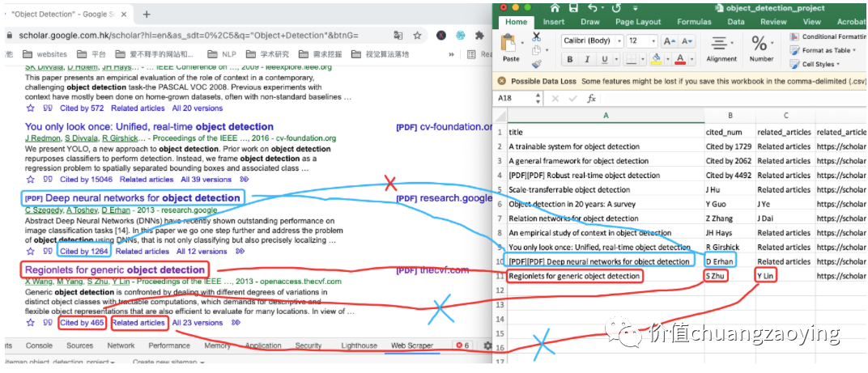Image resolution: width=868 pixels, height=373 pixels.
Task: Open the Chrome extensions puzzle icon
Action: pos(479,36)
